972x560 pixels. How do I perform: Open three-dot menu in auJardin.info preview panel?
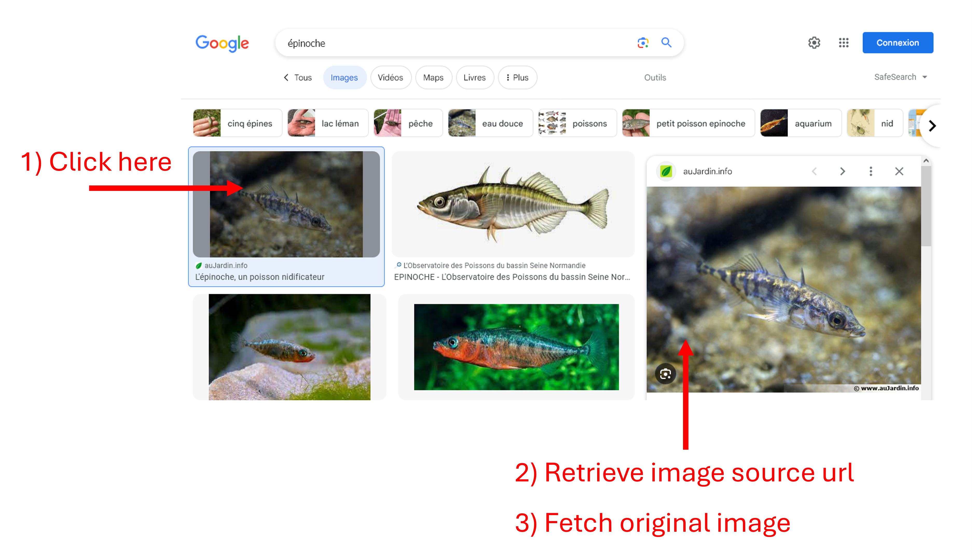tap(871, 171)
